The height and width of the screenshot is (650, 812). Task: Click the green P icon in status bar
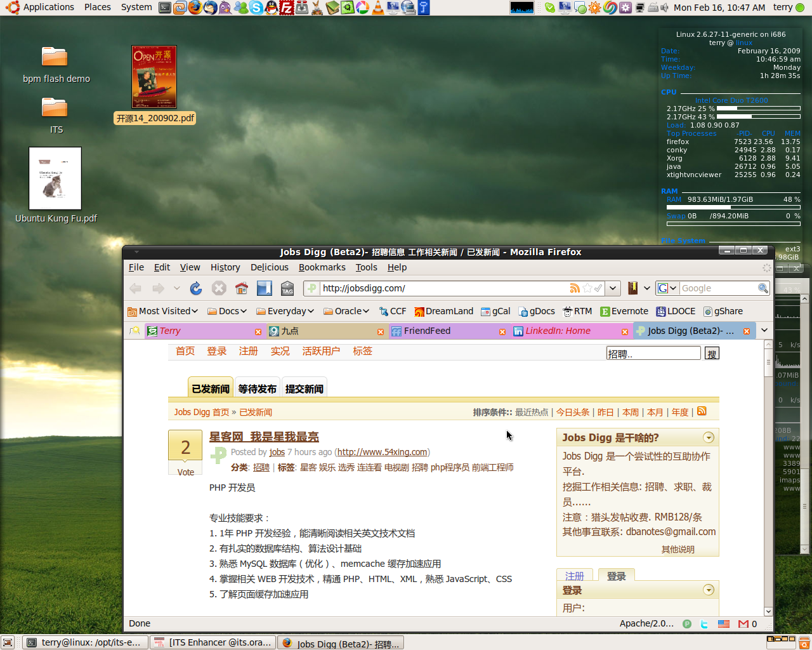tap(687, 624)
